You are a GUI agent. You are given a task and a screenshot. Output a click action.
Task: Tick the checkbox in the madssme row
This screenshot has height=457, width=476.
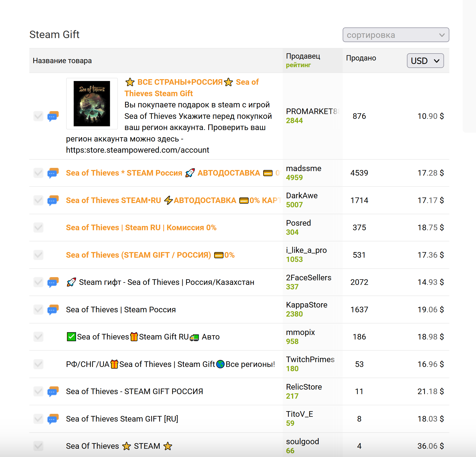pyautogui.click(x=38, y=173)
